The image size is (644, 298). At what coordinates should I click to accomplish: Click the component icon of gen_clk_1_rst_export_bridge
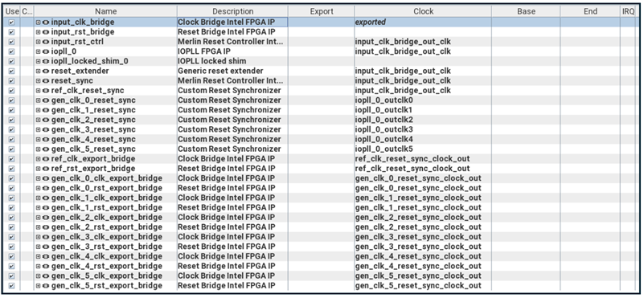45,208
